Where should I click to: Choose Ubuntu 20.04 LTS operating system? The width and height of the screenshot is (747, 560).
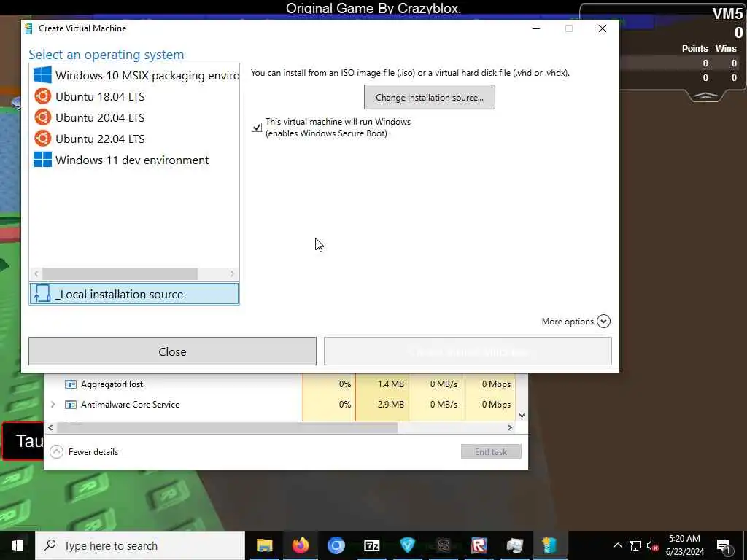pos(134,117)
